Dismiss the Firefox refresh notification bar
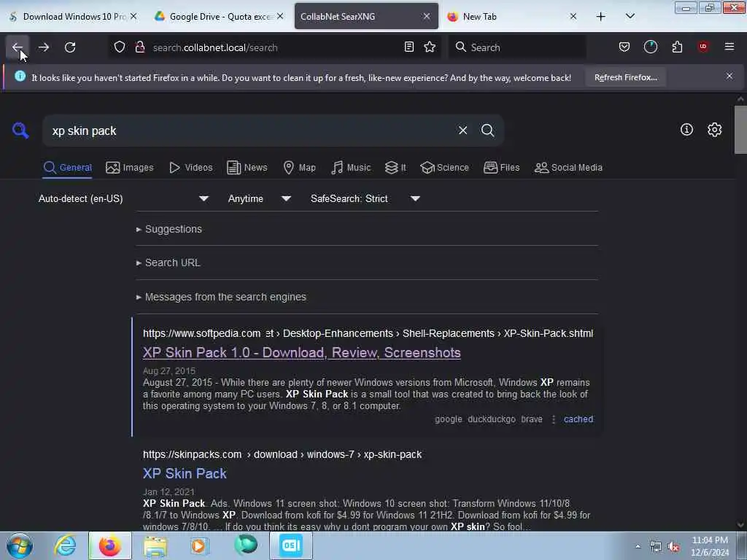This screenshot has width=747, height=560. click(729, 76)
